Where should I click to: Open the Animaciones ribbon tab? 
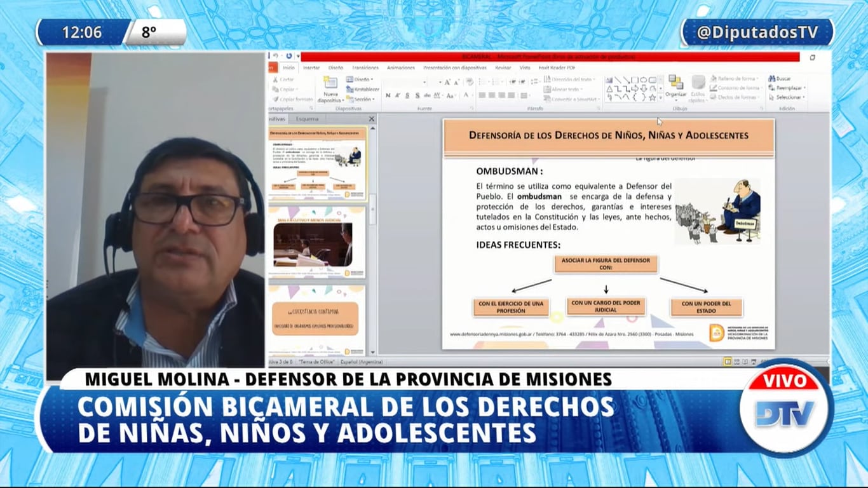click(x=400, y=67)
